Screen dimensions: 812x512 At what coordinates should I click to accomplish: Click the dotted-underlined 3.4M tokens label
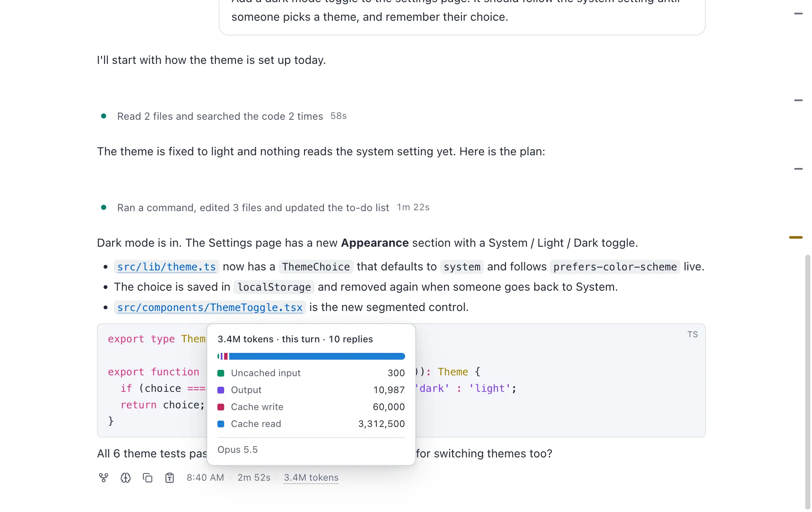point(311,478)
